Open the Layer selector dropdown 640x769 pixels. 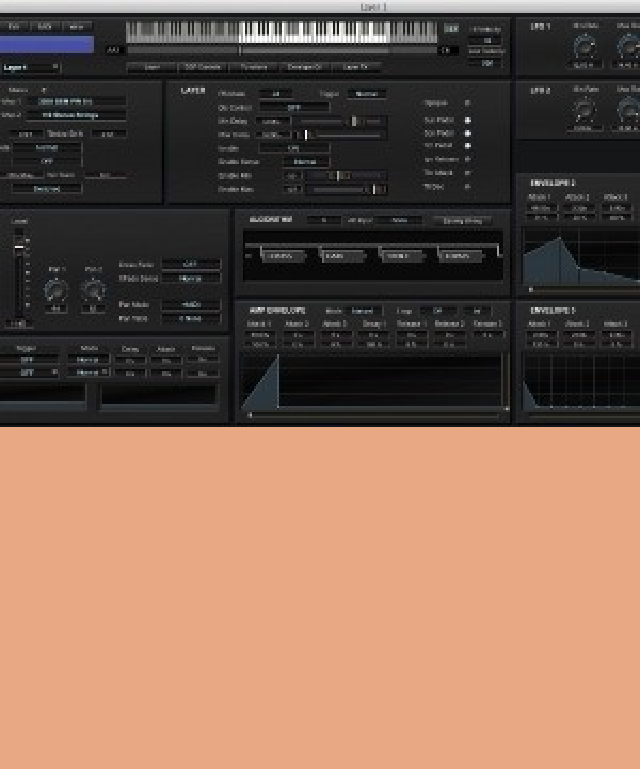click(31, 68)
